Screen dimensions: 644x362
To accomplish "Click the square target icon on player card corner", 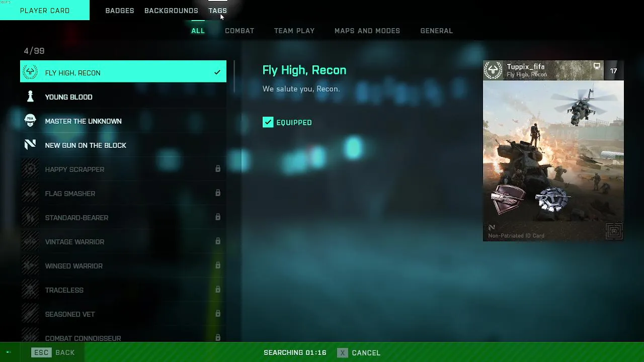I will (x=614, y=231).
